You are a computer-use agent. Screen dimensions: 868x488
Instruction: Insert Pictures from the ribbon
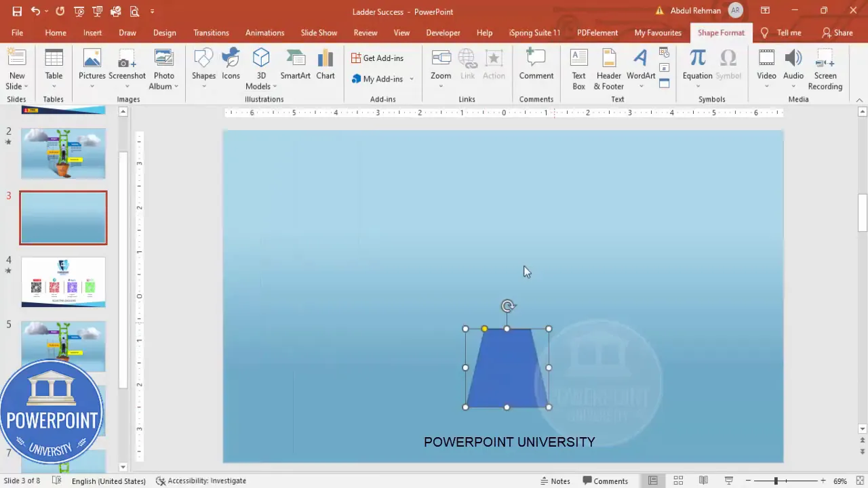[x=92, y=69]
